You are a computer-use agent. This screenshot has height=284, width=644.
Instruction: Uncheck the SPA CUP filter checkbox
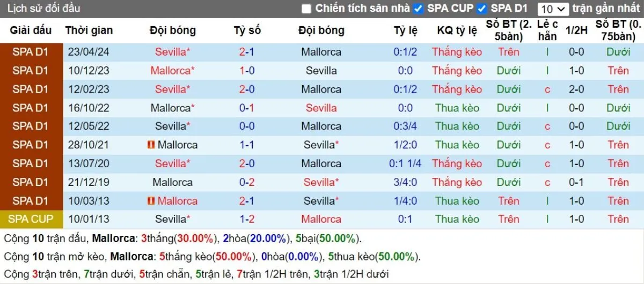(x=419, y=9)
